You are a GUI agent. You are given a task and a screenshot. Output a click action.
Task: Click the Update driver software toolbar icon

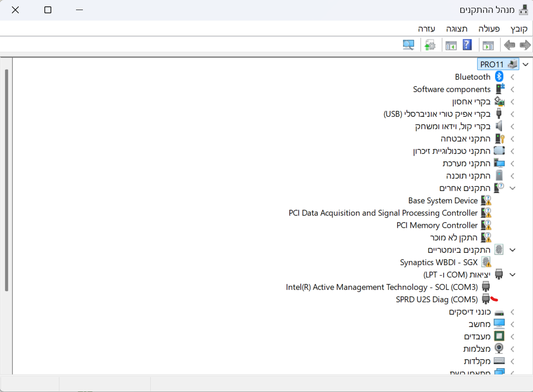point(430,44)
